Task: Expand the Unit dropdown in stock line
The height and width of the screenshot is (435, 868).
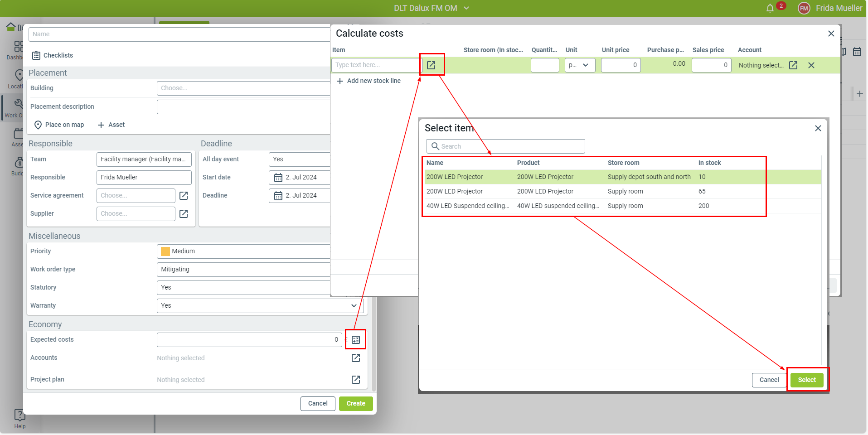Action: coord(580,65)
